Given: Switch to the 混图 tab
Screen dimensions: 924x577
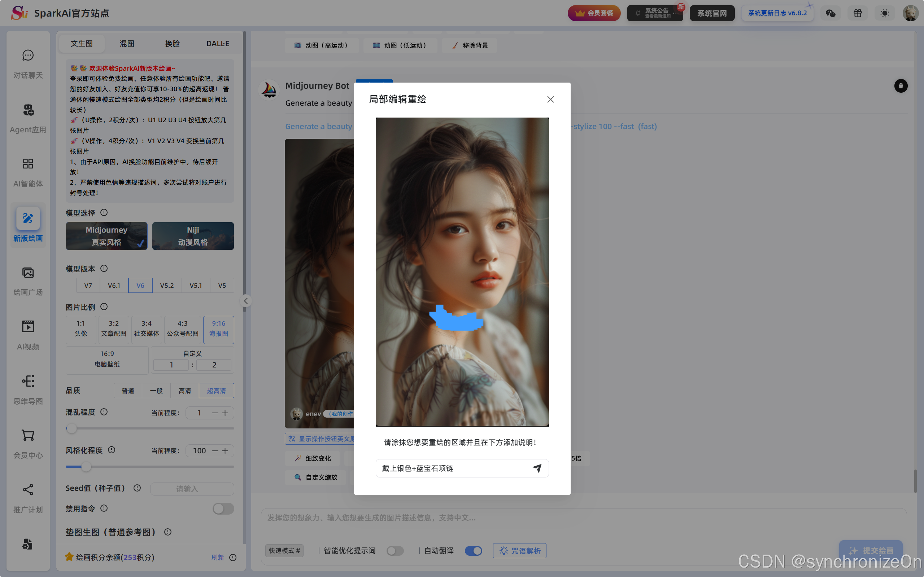Looking at the screenshot, I should click(127, 44).
